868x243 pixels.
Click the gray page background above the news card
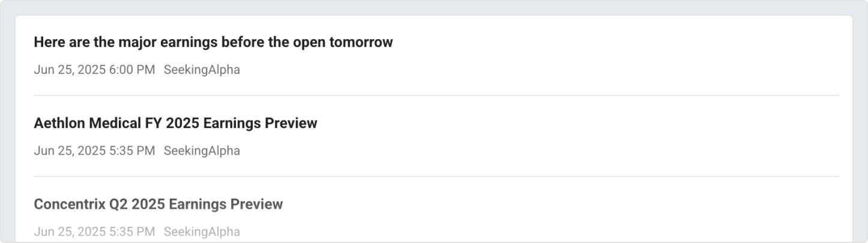coord(433,7)
